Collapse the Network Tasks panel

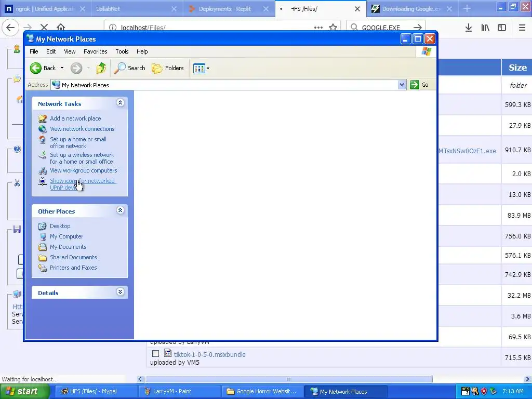(x=120, y=103)
